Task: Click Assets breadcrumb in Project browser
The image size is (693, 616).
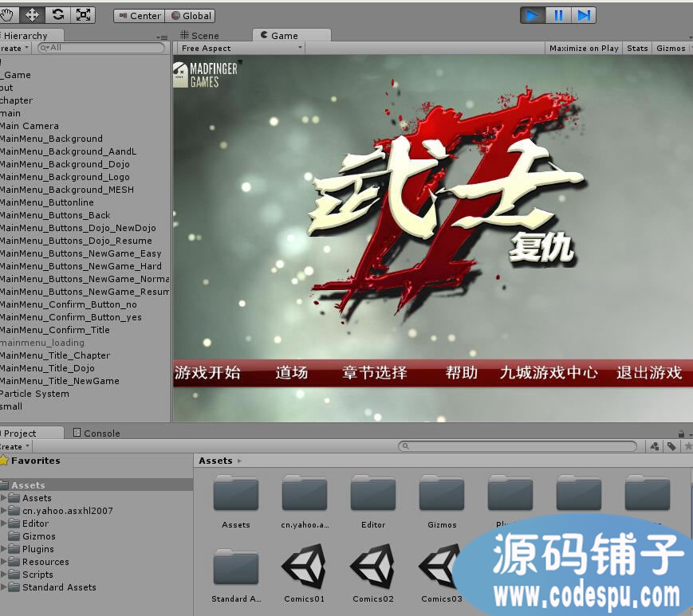Action: tap(215, 461)
